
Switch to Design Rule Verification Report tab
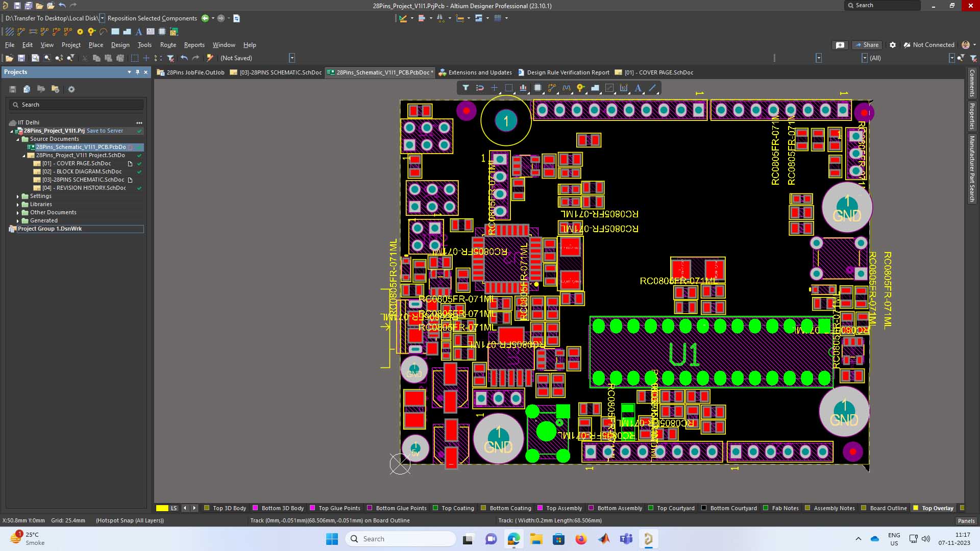click(x=568, y=72)
